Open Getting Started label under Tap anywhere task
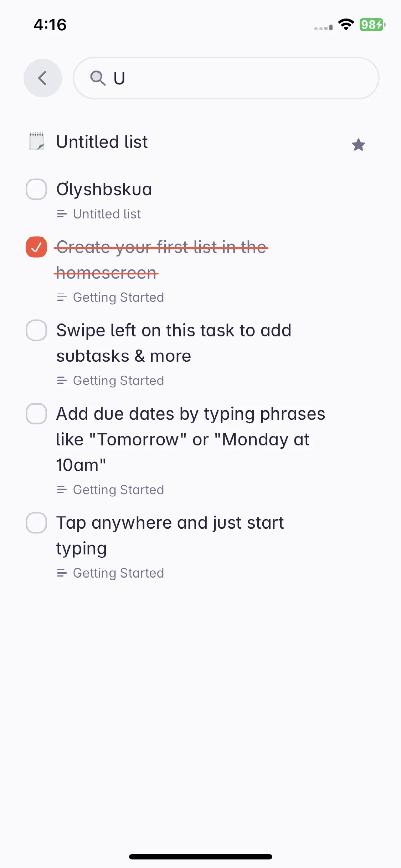Viewport: 401px width, 868px height. coord(118,573)
